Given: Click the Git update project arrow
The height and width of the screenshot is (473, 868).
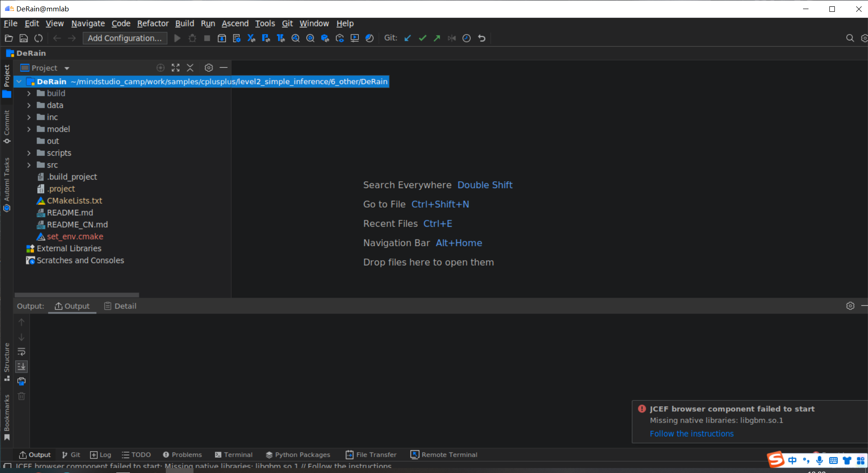Looking at the screenshot, I should 407,38.
